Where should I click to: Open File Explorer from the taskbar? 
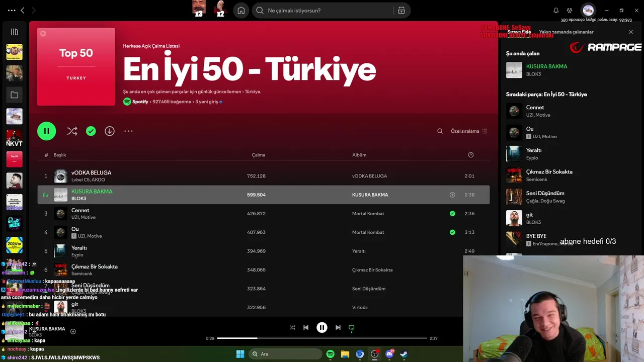345,354
